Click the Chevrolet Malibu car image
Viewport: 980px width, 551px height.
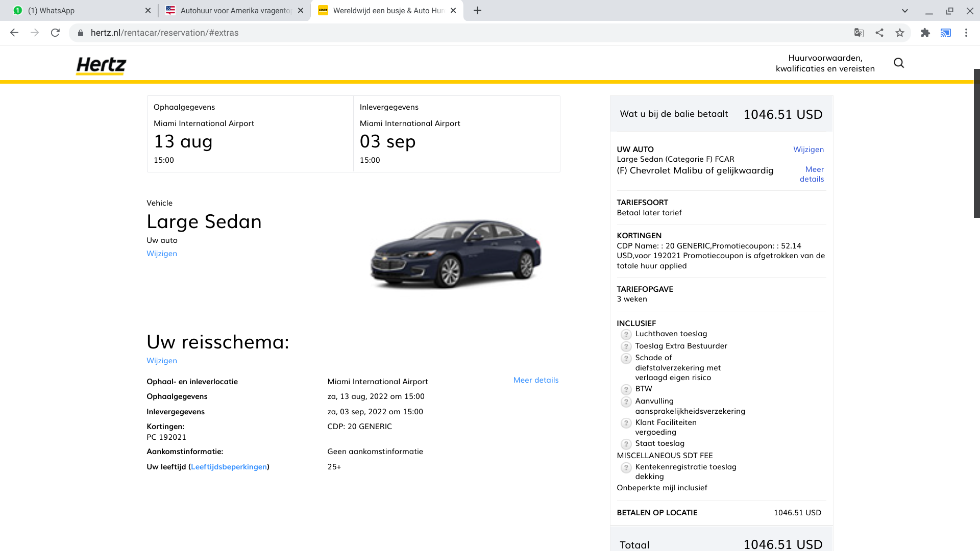point(455,254)
